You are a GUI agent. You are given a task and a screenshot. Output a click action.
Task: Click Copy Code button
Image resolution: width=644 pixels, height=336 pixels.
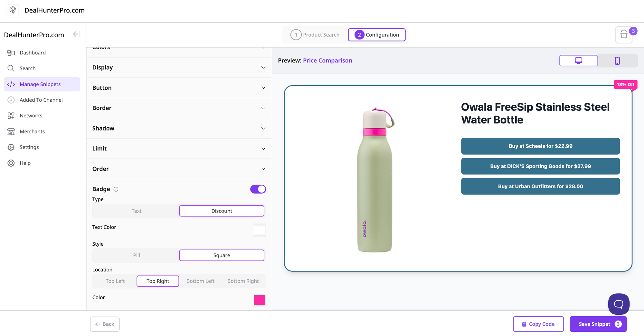click(x=538, y=324)
